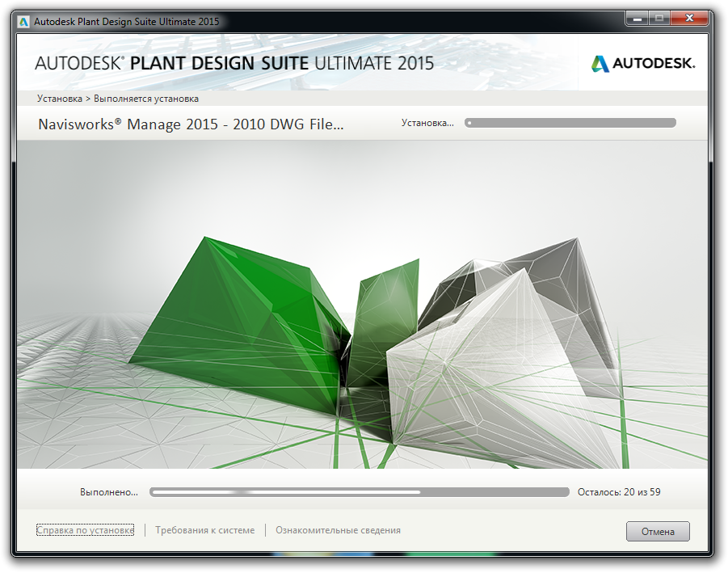Screen dimensions: 728x573
Task: Open the Требования к системе link
Action: [204, 530]
